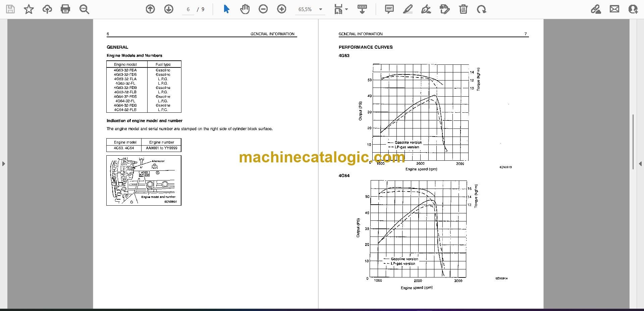This screenshot has width=644, height=311.
Task: Click the trash delete icon
Action: (463, 9)
